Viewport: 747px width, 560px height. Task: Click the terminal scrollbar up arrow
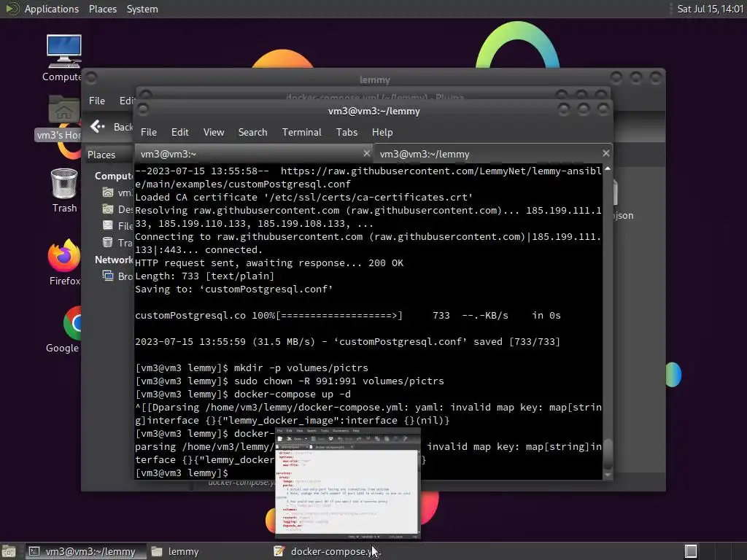[608, 169]
